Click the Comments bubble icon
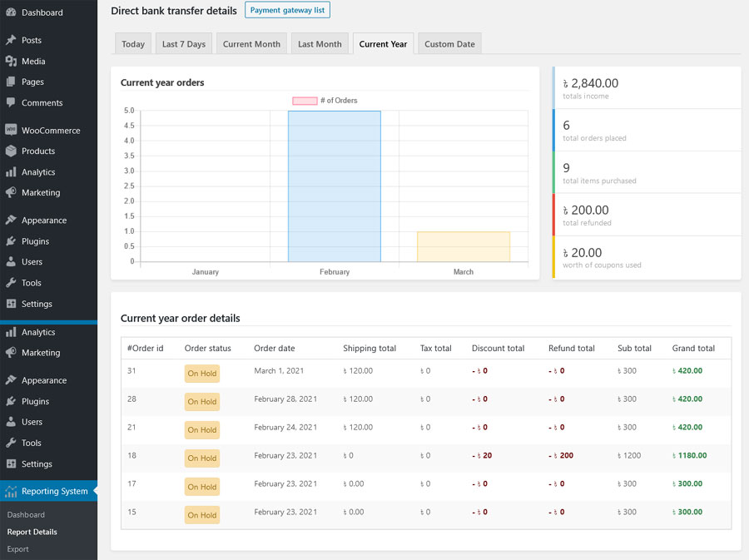Image resolution: width=749 pixels, height=560 pixels. click(11, 102)
